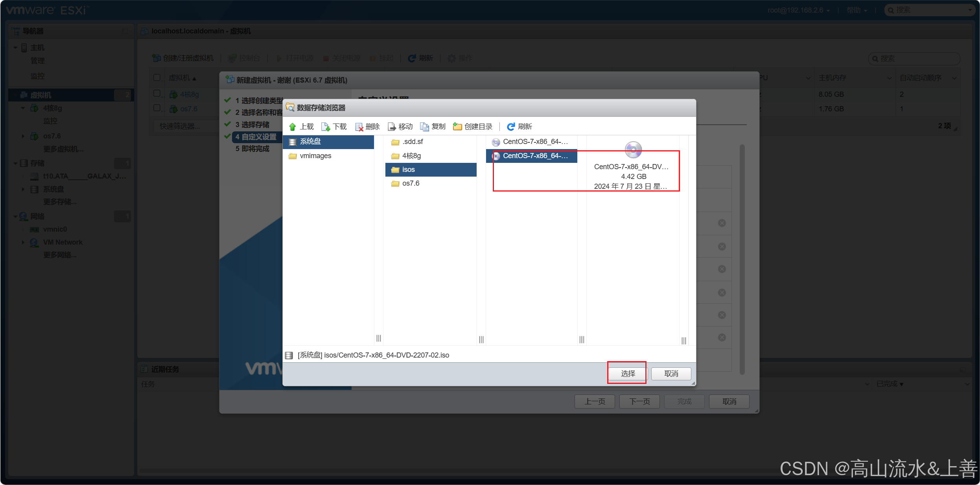This screenshot has height=485, width=980.
Task: Open the isos folder
Action: pos(431,170)
